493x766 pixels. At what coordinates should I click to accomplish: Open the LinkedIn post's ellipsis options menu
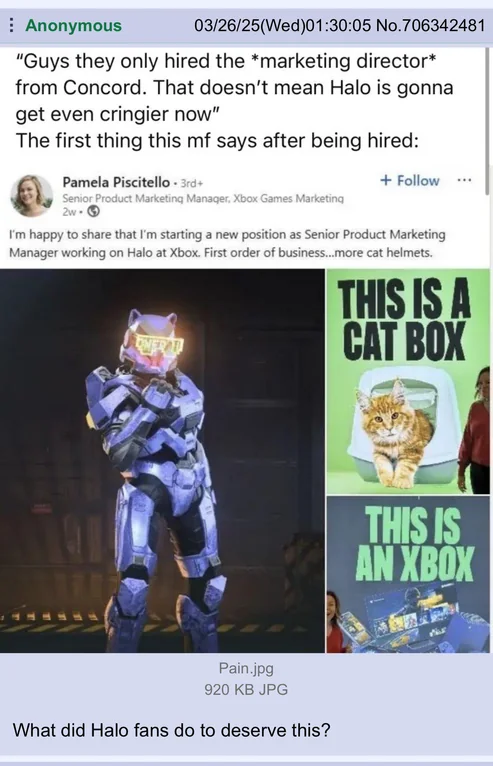[464, 180]
